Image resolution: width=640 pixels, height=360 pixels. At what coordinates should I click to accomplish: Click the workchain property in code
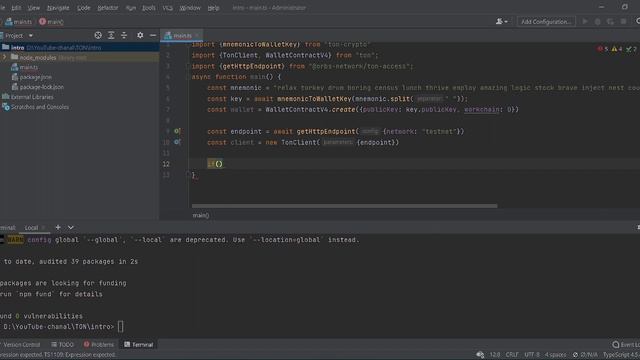(482, 109)
